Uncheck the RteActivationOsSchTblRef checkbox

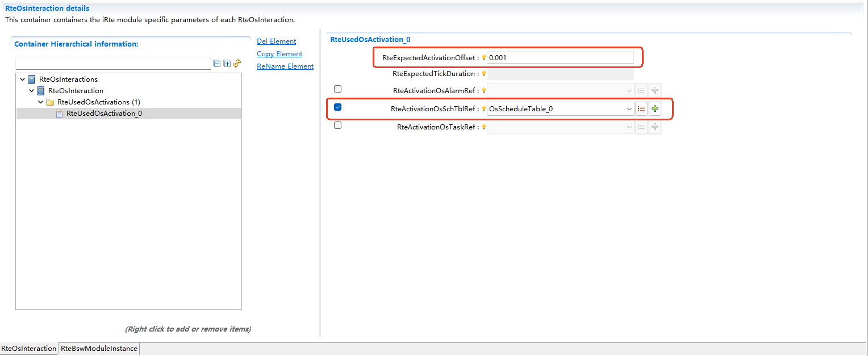click(x=338, y=107)
